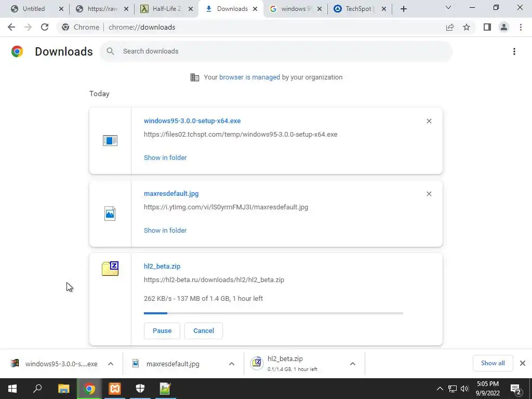The width and height of the screenshot is (532, 399).
Task: Close the Half-Life 2 tab
Action: (191, 9)
